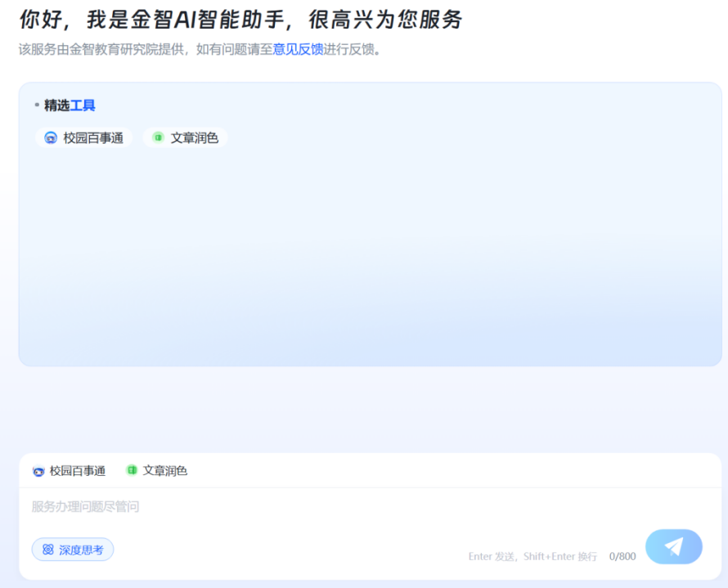
Task: Click the green 文章润色 icon in 精选工具
Action: tap(158, 137)
